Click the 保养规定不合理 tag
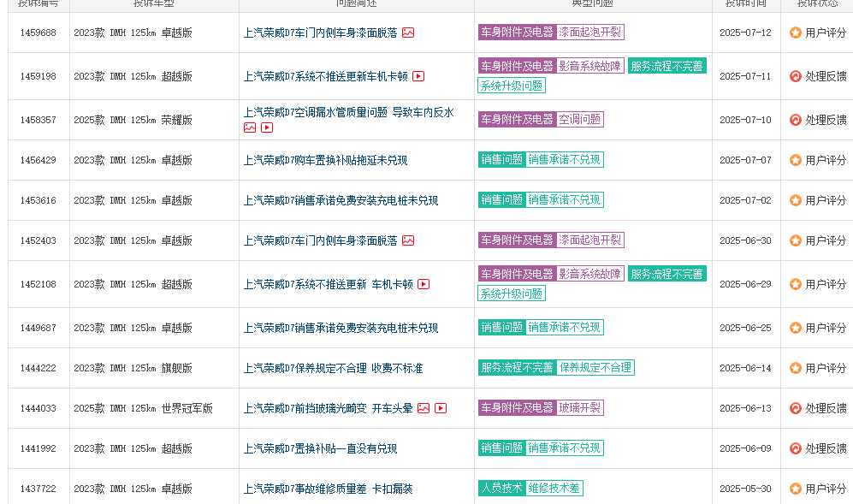 click(595, 367)
